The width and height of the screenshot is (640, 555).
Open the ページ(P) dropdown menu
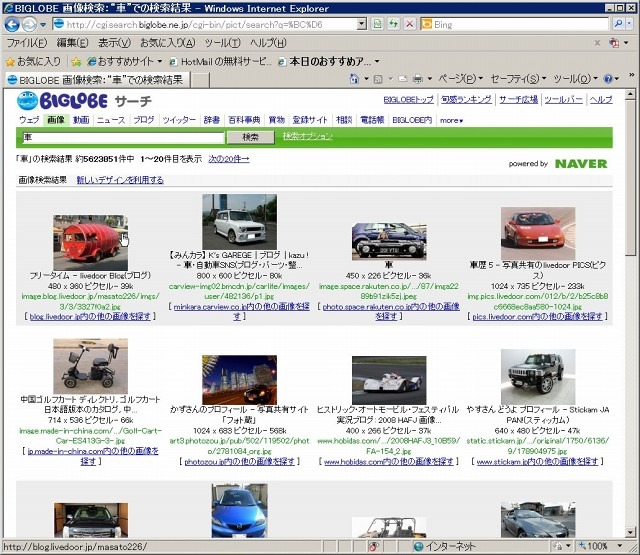460,79
